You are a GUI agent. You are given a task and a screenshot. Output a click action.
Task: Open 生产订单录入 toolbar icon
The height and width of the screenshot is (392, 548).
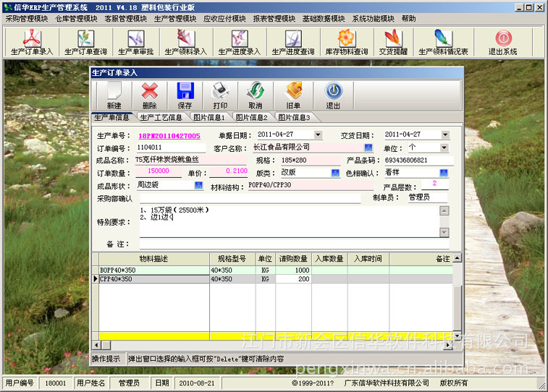(x=32, y=42)
